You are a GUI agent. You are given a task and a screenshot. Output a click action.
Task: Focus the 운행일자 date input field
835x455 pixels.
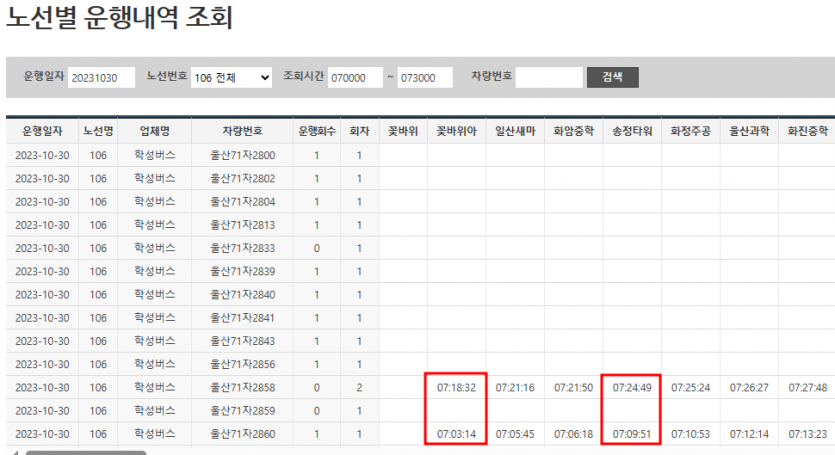pyautogui.click(x=101, y=77)
